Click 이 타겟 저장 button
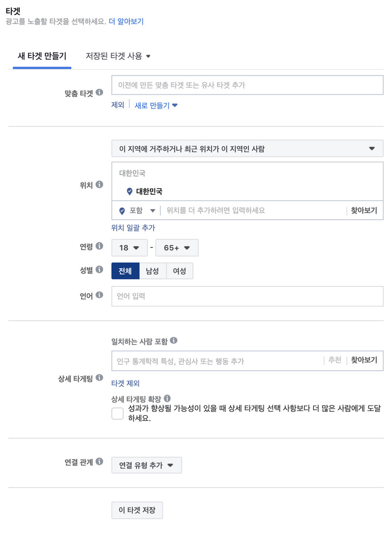Image resolution: width=392 pixels, height=538 pixels. pyautogui.click(x=137, y=510)
